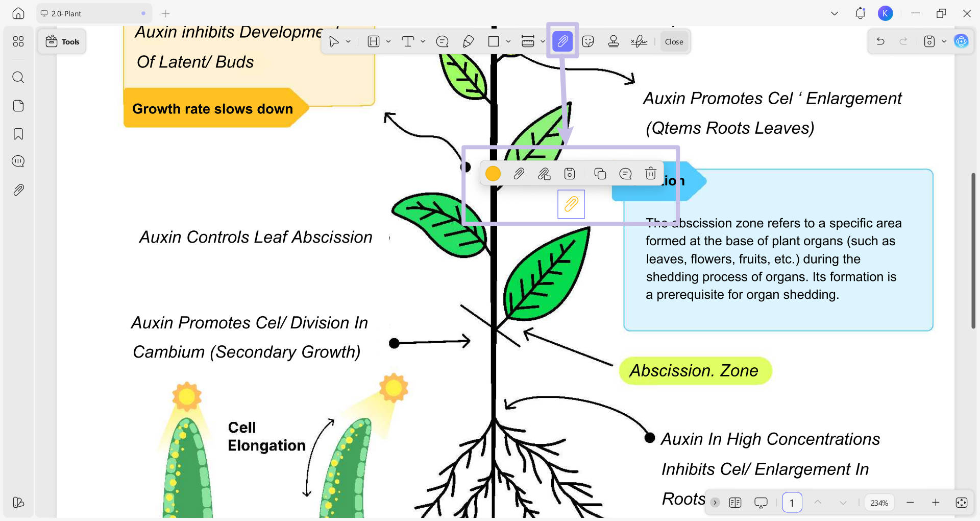Change attachment color with orange swatch
980x521 pixels.
tap(493, 174)
